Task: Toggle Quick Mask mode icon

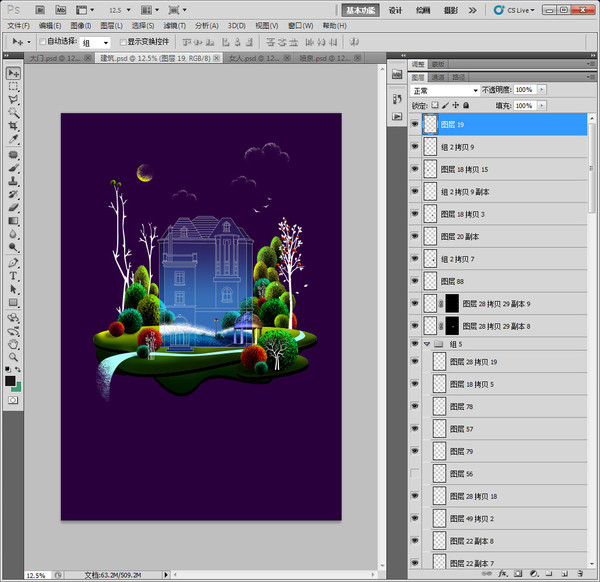Action: (x=13, y=400)
